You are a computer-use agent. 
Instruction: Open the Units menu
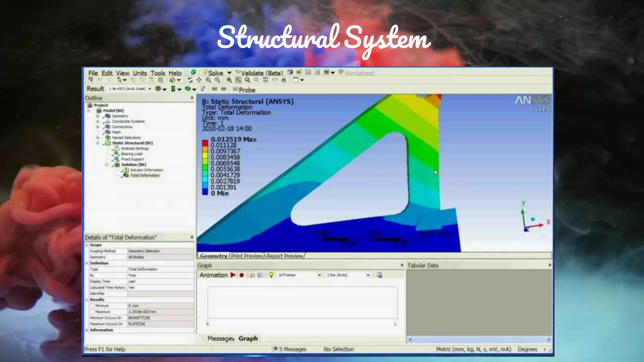point(140,73)
